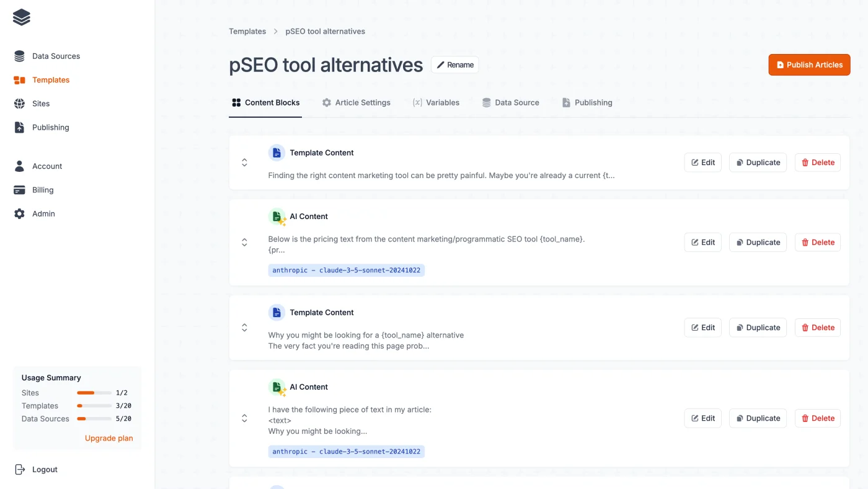Duplicate the pricing text AI Content block
868x489 pixels.
[758, 242]
